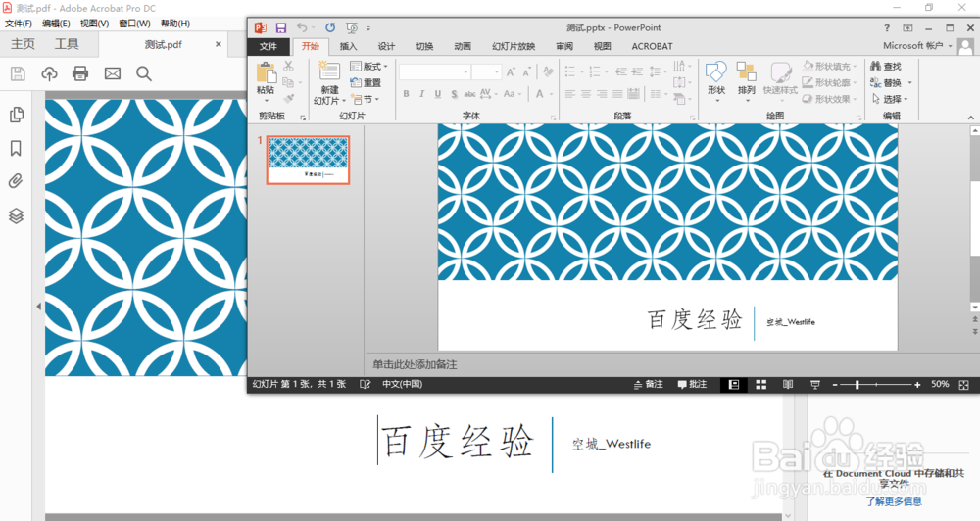The height and width of the screenshot is (521, 980).
Task: Open Acrobat Save file icon
Action: [18, 73]
